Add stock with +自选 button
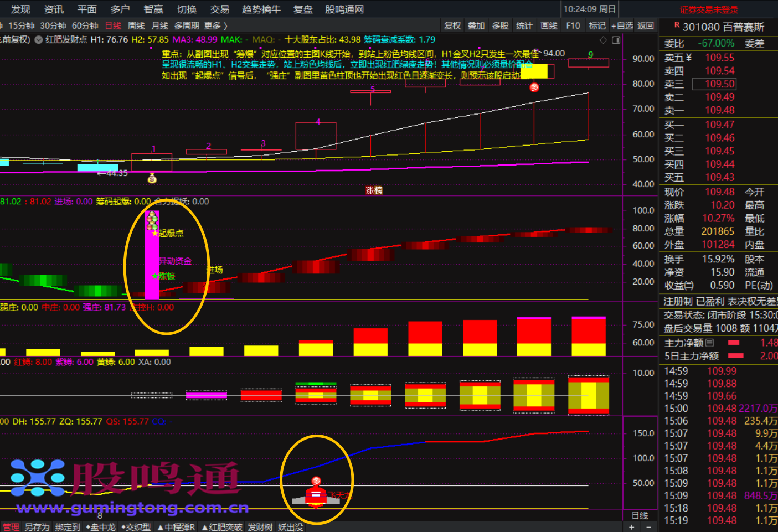The image size is (778, 532). coord(622,25)
